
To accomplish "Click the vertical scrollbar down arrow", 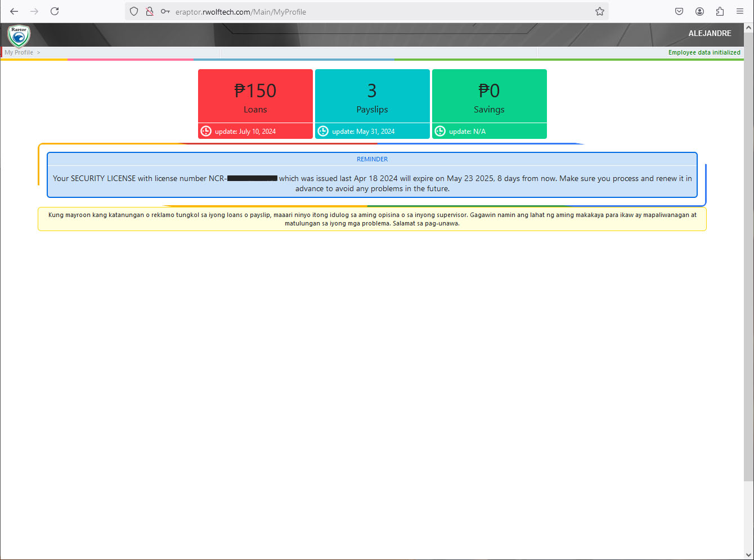I will [748, 555].
